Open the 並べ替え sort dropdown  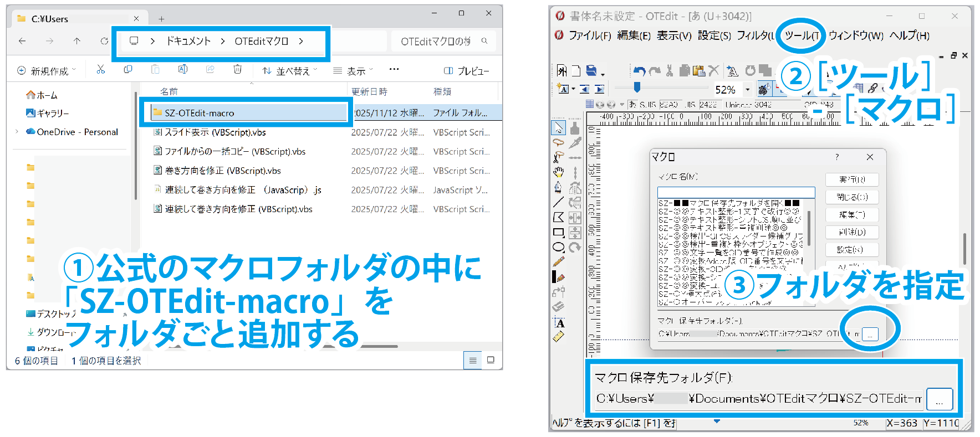(290, 71)
